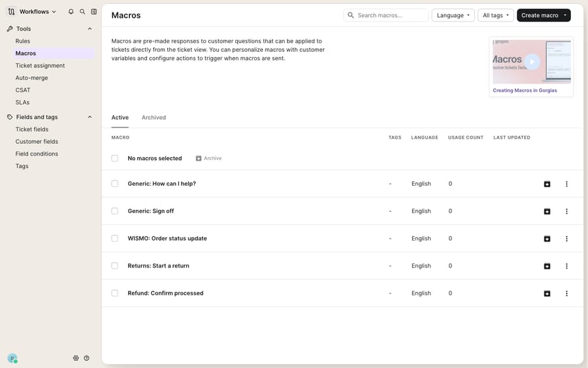588x368 pixels.
Task: Open CSAT in sidebar
Action: click(x=23, y=90)
